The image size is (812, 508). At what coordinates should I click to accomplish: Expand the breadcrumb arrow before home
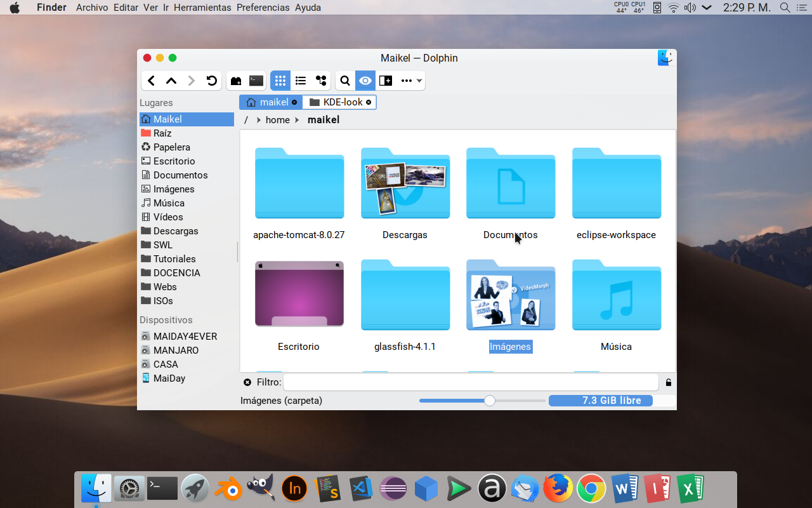tap(259, 120)
